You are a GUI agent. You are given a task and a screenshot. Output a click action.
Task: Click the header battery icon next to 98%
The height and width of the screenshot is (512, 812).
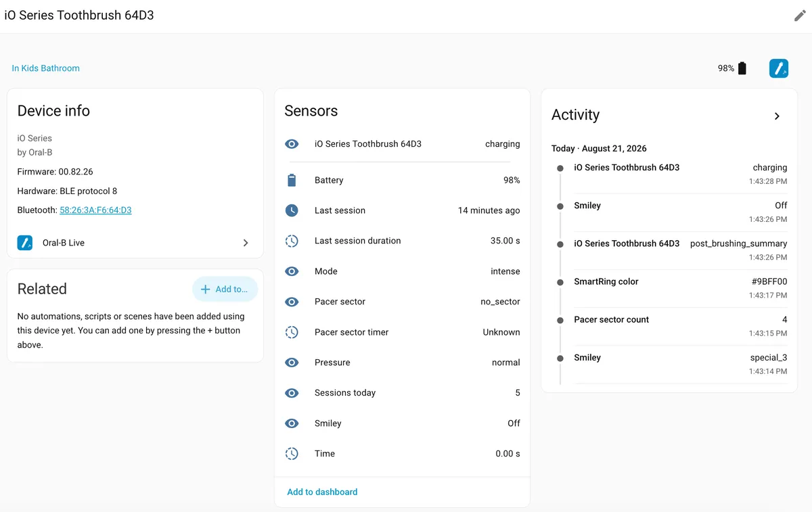(742, 68)
